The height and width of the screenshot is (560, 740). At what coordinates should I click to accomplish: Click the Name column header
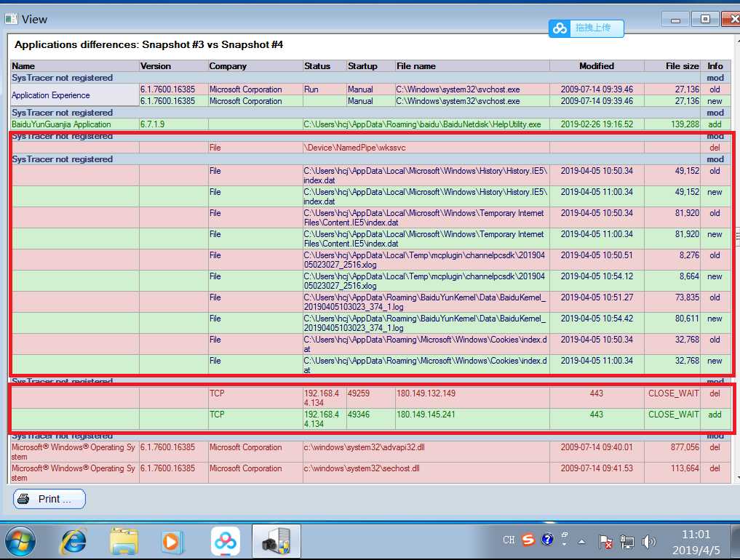click(x=74, y=66)
